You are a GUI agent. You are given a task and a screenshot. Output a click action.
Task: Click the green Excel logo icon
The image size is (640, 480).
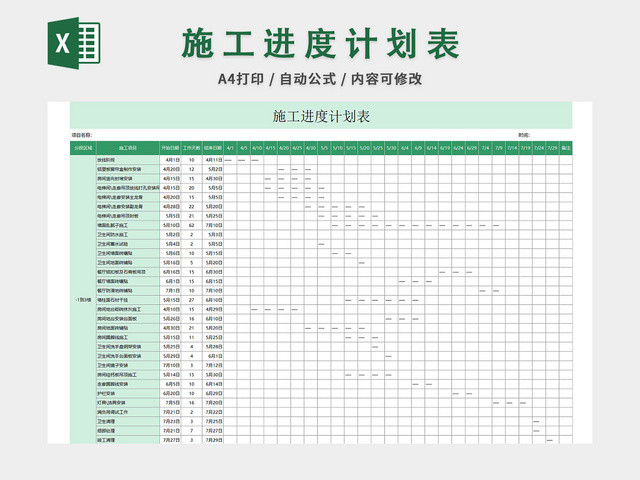(x=74, y=43)
